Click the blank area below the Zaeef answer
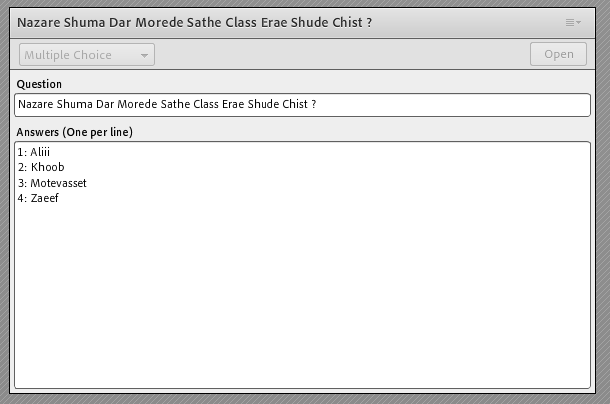The height and width of the screenshot is (404, 610). (300, 300)
